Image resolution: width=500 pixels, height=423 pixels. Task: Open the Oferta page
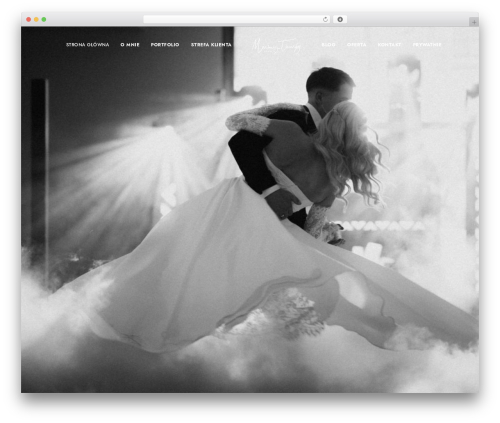click(356, 45)
